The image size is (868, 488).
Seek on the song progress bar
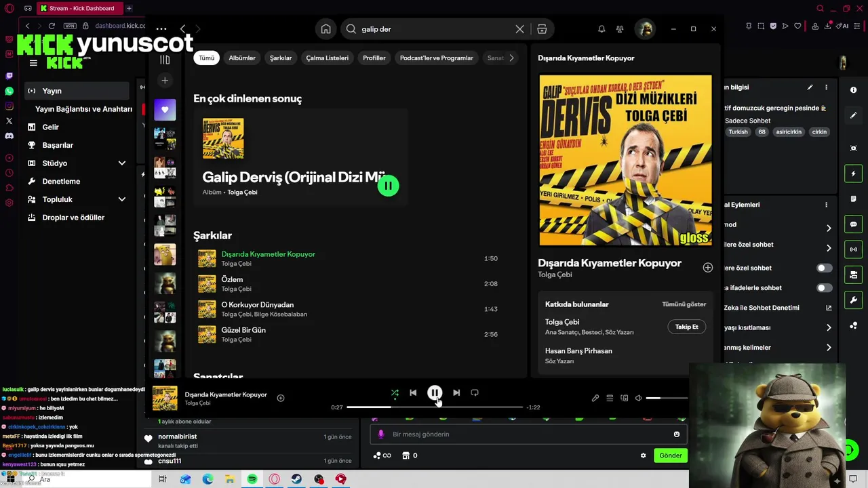(x=435, y=407)
